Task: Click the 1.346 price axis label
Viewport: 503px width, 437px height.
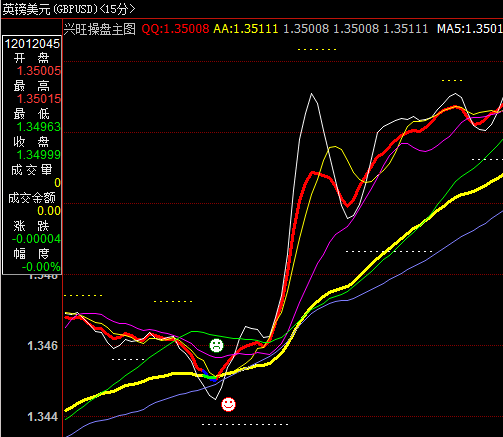Action: point(43,346)
